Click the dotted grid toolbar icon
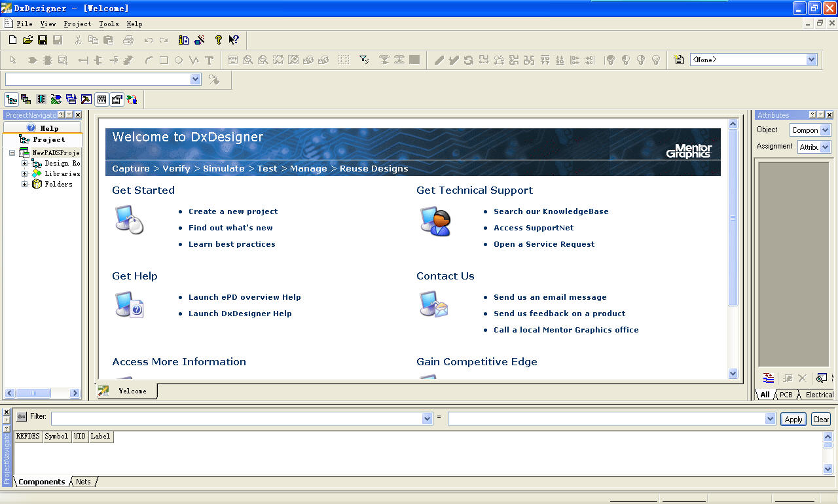Screen dimensions: 838x504 click(x=344, y=60)
